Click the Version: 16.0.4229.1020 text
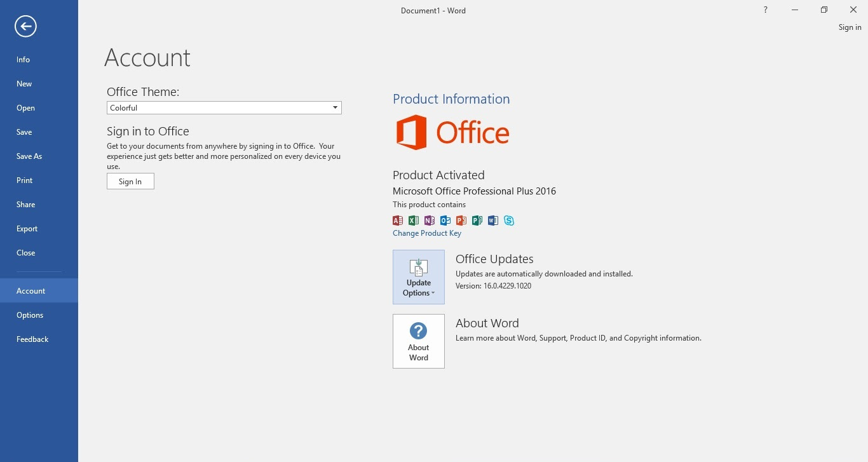868x462 pixels. [493, 286]
